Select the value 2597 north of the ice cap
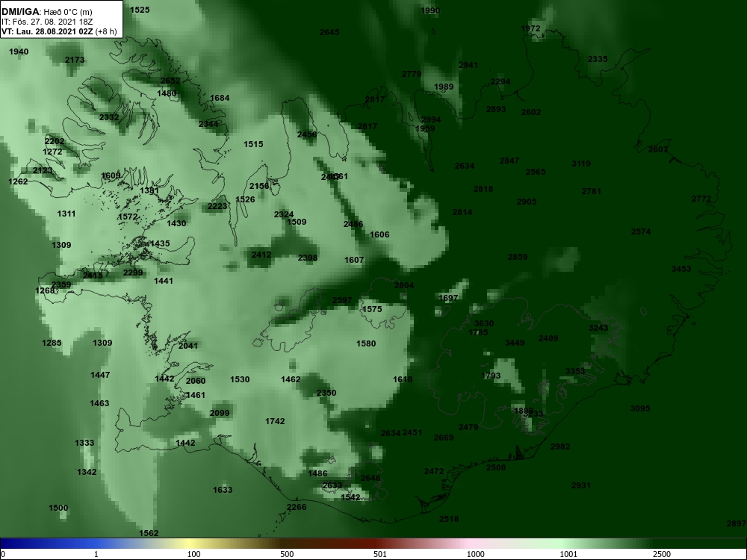The height and width of the screenshot is (560, 747). [342, 300]
